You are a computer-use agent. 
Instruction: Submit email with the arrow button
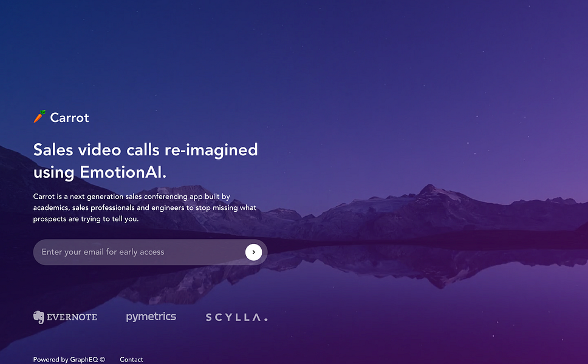(x=253, y=252)
